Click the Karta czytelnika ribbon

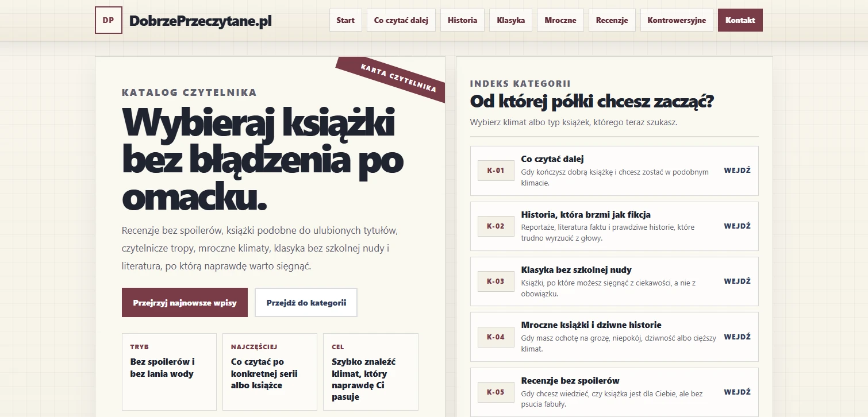point(398,79)
